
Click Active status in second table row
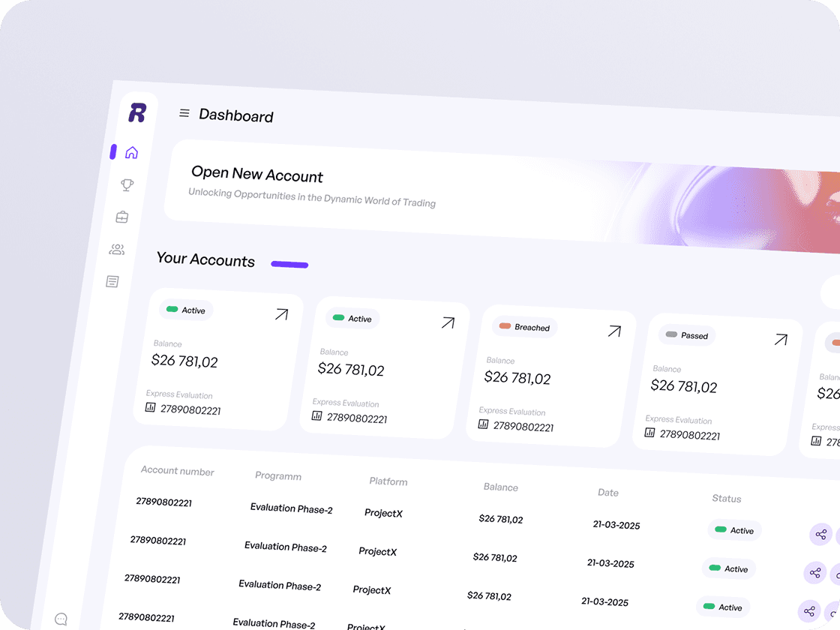coord(728,568)
